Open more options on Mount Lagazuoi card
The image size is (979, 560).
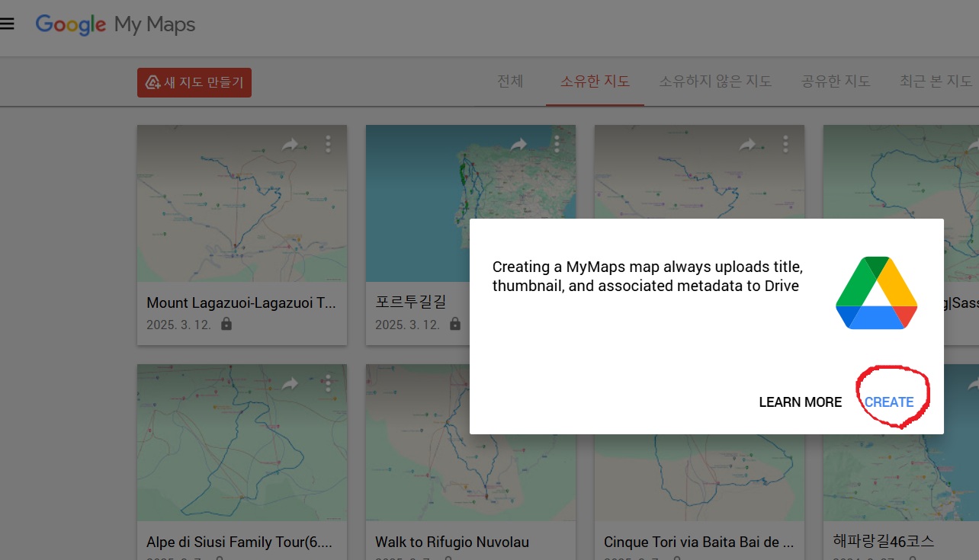tap(328, 143)
